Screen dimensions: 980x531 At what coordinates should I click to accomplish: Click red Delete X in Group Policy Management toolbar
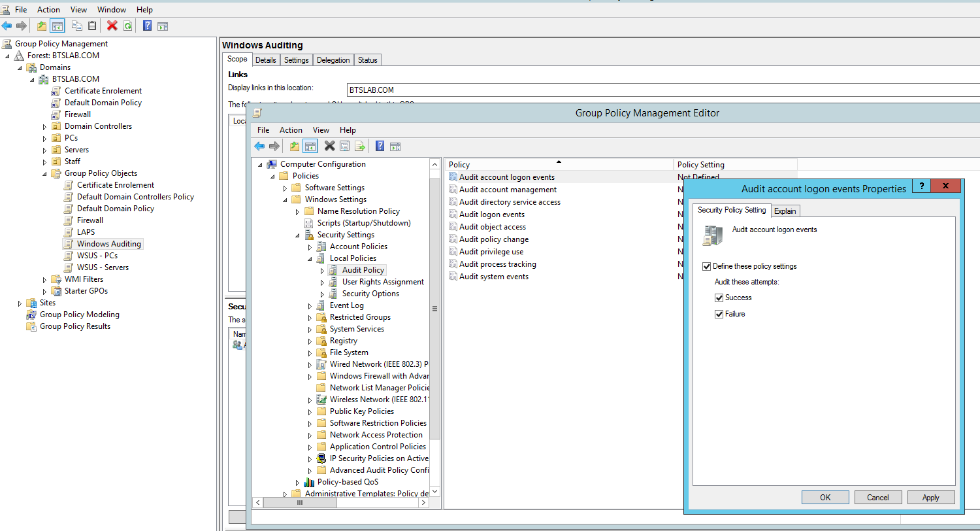coord(112,26)
